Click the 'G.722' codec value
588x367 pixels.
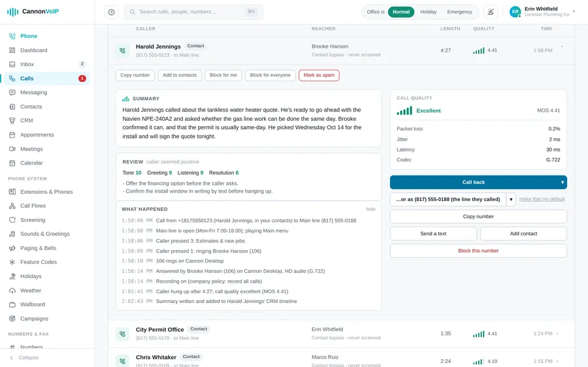[x=553, y=160]
